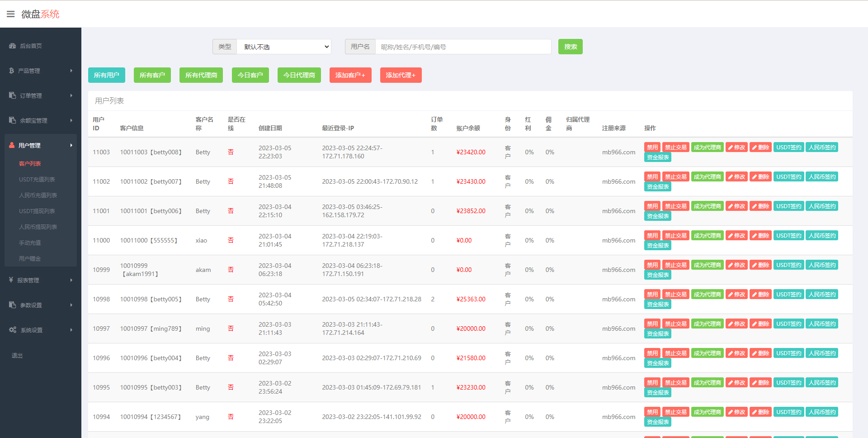Screen dimensions: 868x438
Task: Click the 后台首页 dashboard home icon
Action: (11, 46)
